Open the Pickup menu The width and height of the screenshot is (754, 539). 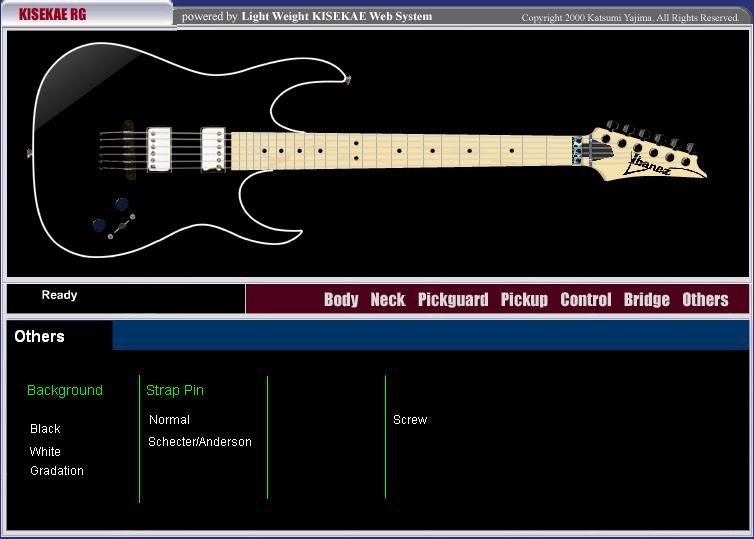524,300
